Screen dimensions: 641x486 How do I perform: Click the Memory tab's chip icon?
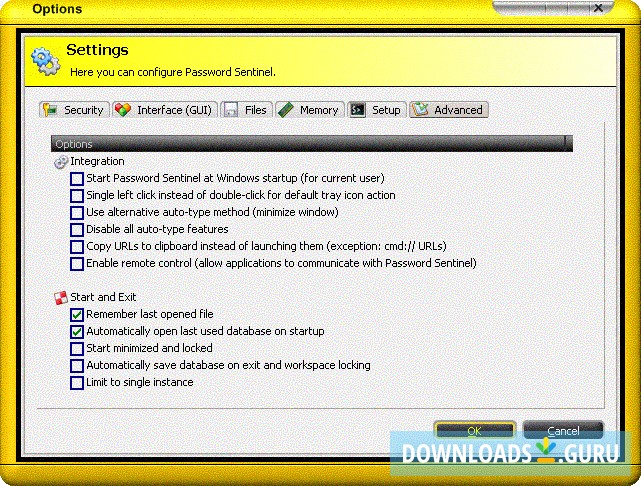[285, 110]
